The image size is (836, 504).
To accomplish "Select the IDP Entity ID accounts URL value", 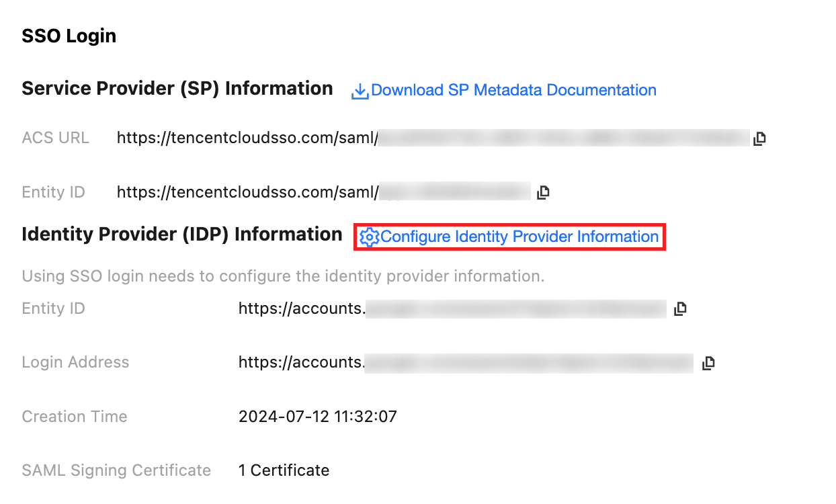I will point(302,308).
